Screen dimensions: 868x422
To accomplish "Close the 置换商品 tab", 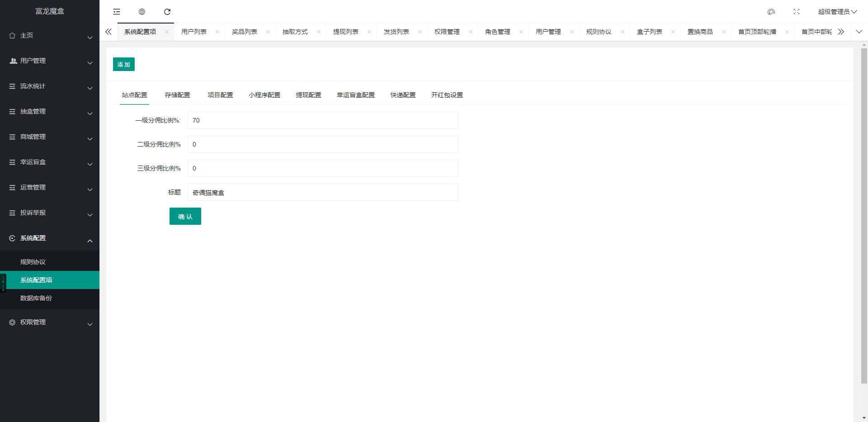I will click(724, 32).
